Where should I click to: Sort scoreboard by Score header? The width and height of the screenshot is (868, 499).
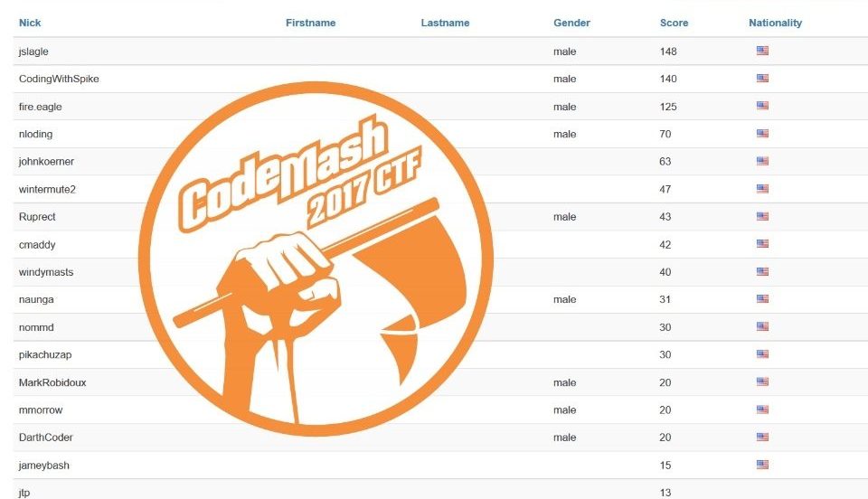pos(674,23)
